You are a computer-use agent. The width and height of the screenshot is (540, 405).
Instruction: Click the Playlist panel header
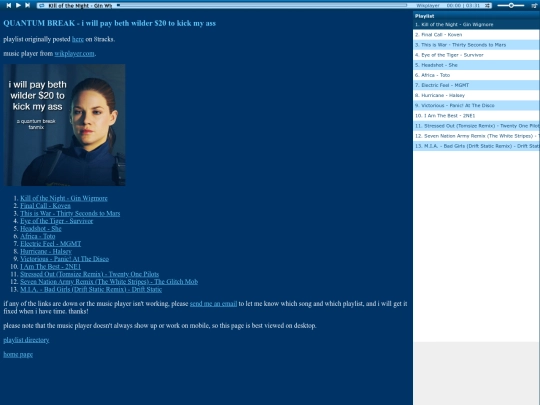476,16
